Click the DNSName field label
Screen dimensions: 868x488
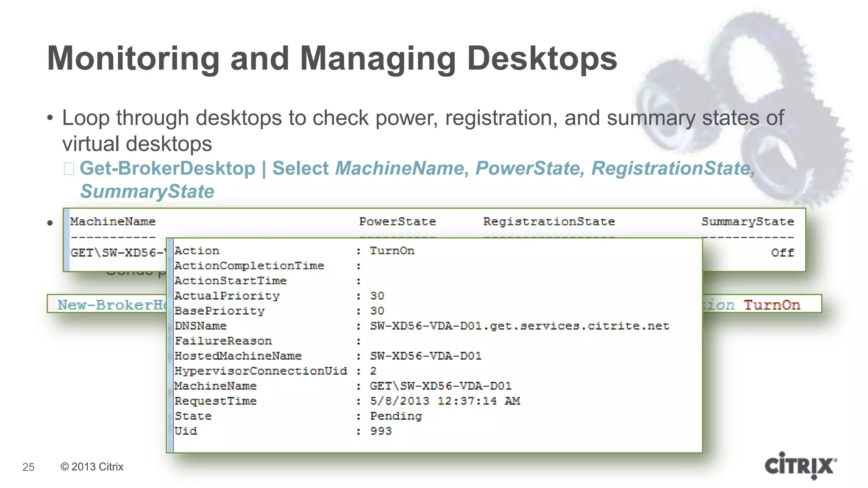pos(200,326)
